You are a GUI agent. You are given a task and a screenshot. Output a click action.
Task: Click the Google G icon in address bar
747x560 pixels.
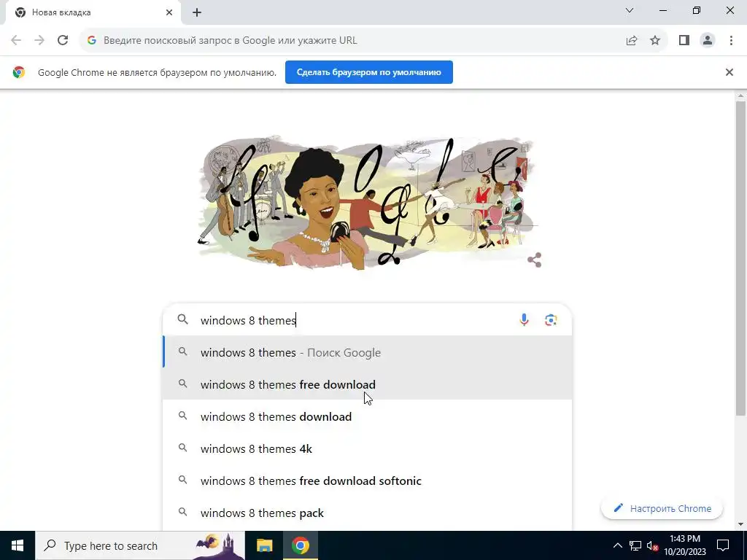[x=92, y=41]
